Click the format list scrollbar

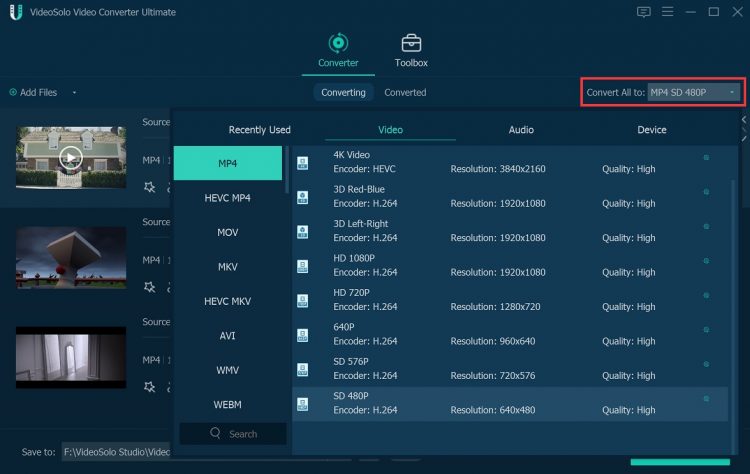coord(287,170)
